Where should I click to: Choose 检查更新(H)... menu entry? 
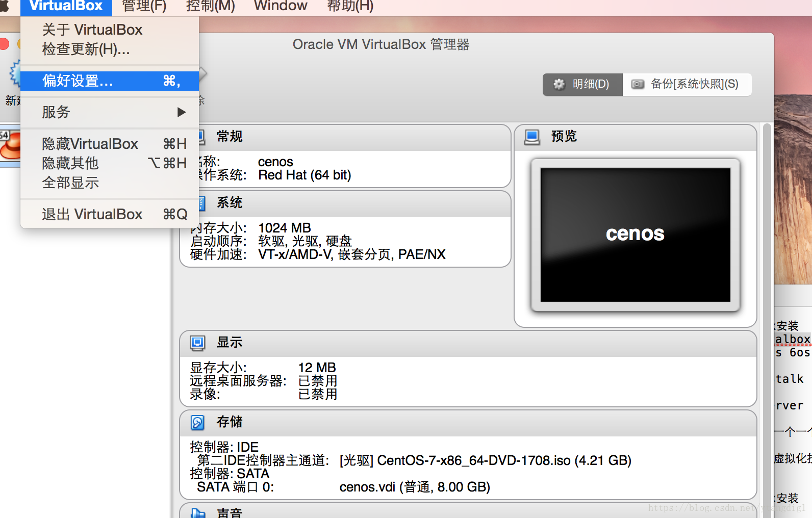pos(110,49)
